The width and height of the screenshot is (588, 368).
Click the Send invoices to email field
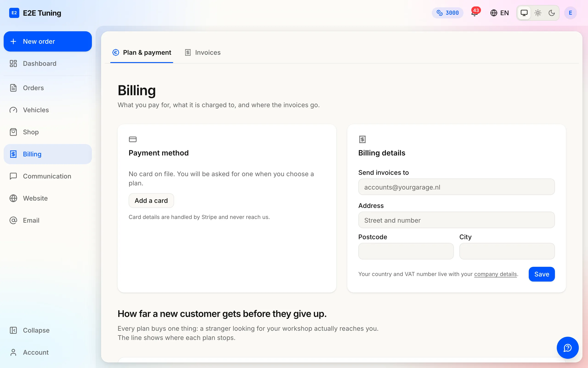point(456,187)
